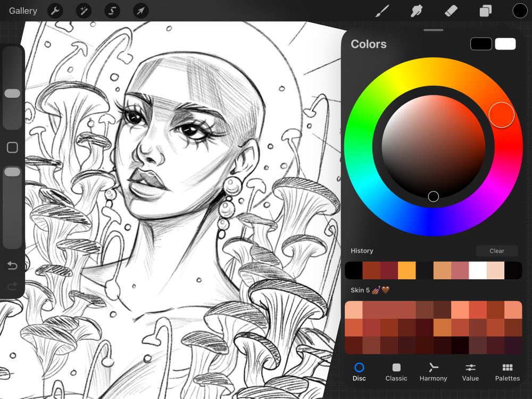Activate the Transform arrow tool
The width and height of the screenshot is (532, 399).
[x=140, y=11]
